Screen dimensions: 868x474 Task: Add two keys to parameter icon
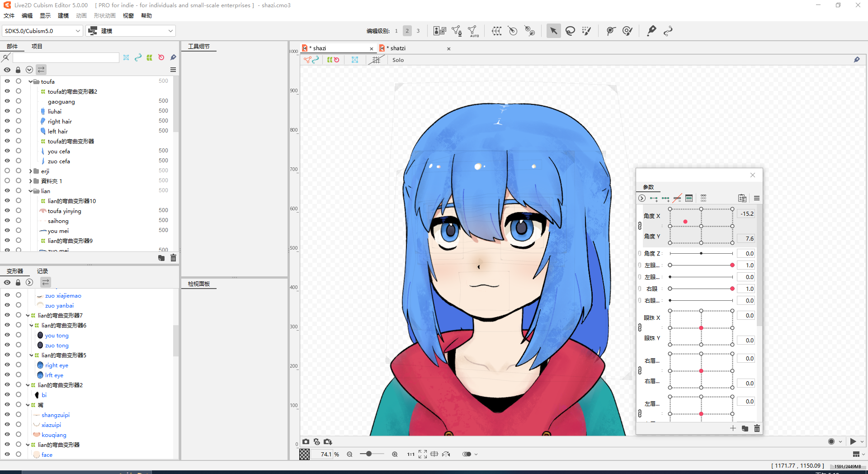point(654,198)
